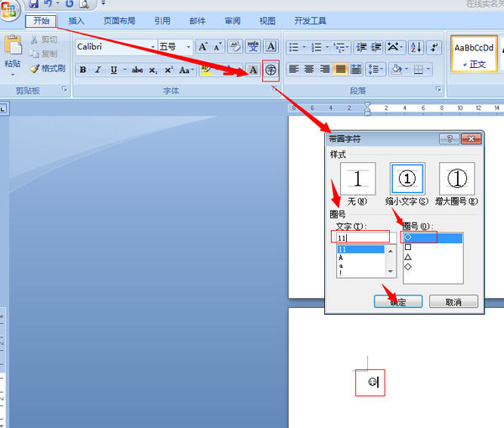Select the 邮件 ribbon tab
This screenshot has height=428, width=504.
point(197,21)
